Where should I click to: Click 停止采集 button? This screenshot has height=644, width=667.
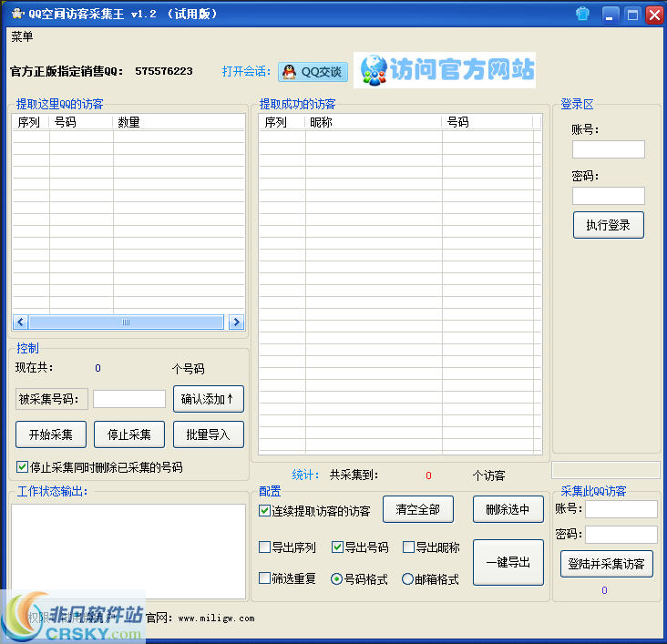[129, 434]
